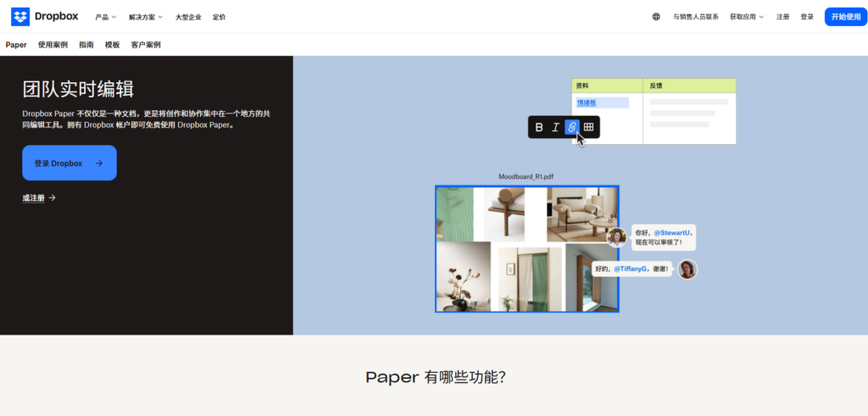Screen dimensions: 868x416
Task: Select the Paper tab in sub-navigation
Action: click(16, 45)
